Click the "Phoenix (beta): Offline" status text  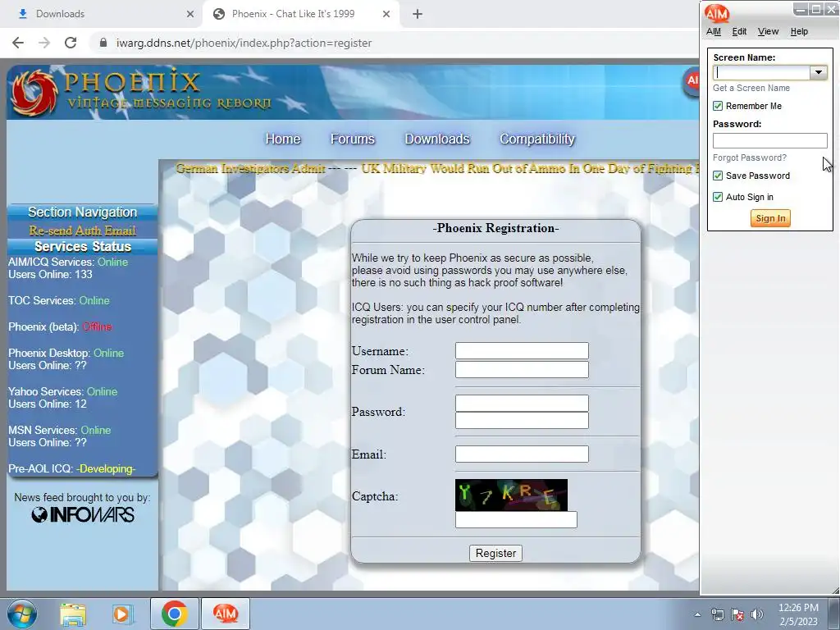tap(60, 326)
